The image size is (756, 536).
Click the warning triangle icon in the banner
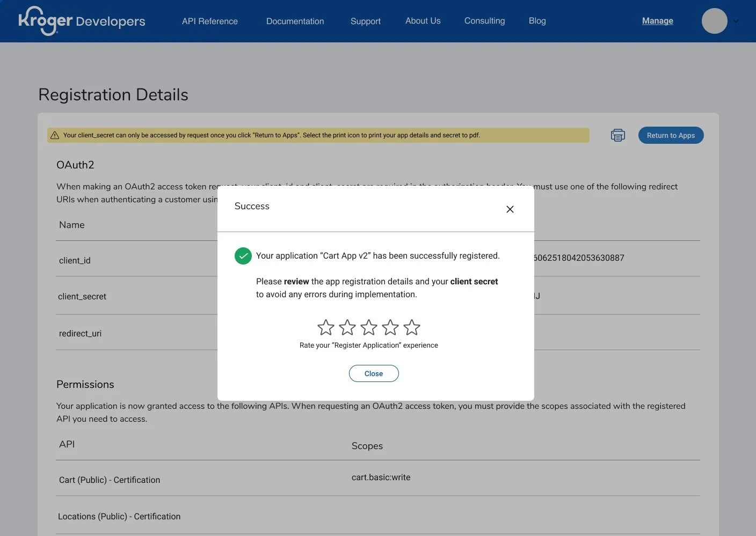click(x=55, y=135)
